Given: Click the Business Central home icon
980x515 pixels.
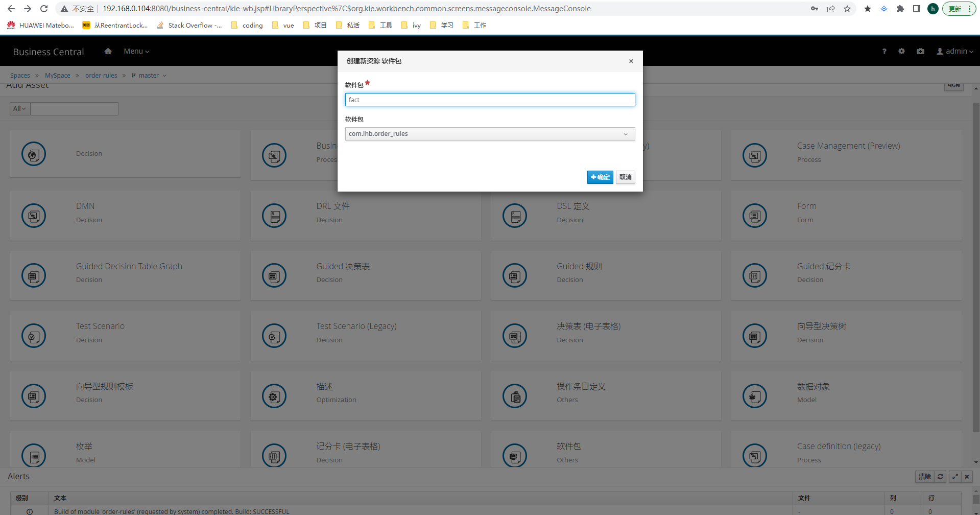Looking at the screenshot, I should click(108, 51).
